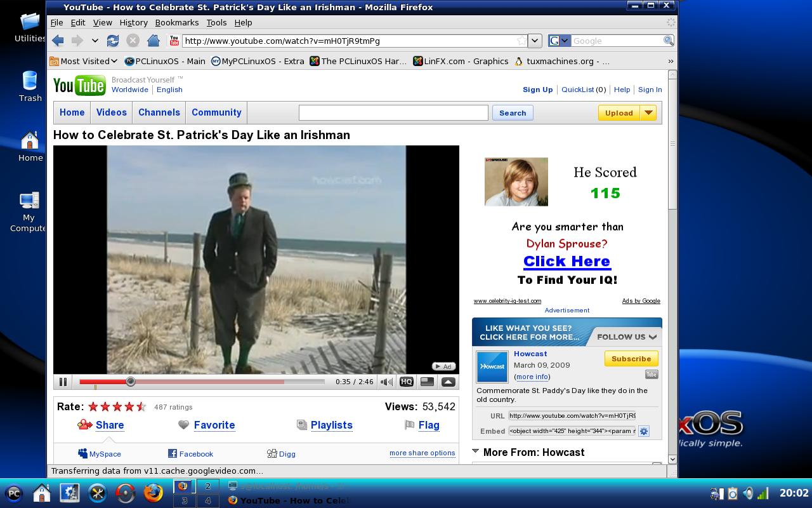The height and width of the screenshot is (508, 812).
Task: Open the search engine selector dropdown
Action: click(x=560, y=41)
